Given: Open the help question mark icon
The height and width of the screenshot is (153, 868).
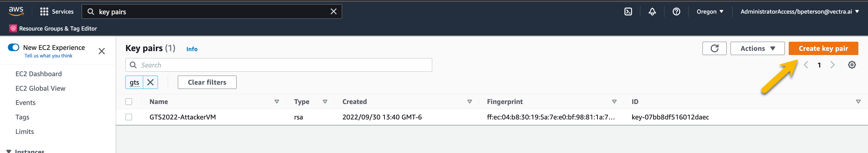Looking at the screenshot, I should click(676, 11).
